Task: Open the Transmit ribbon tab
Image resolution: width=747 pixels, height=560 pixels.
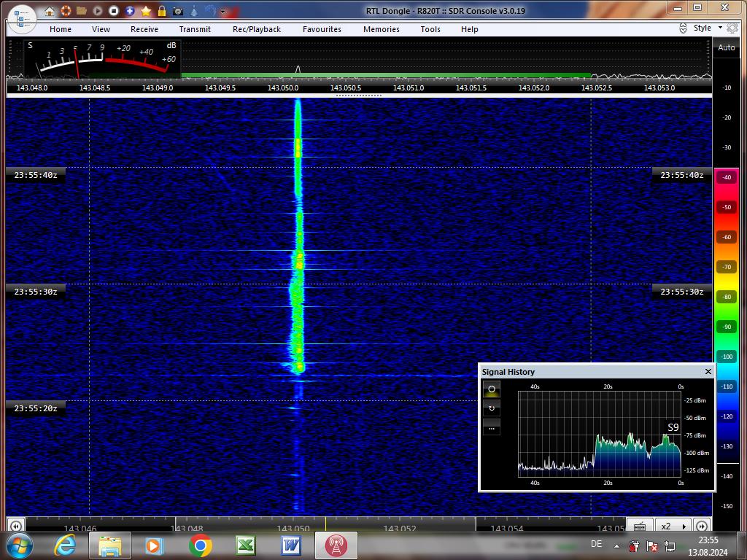Action: [195, 29]
